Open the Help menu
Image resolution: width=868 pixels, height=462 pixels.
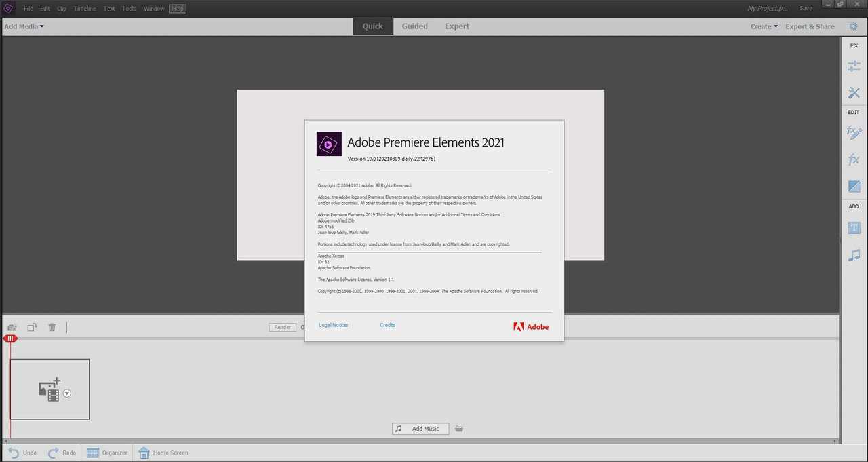coord(178,9)
